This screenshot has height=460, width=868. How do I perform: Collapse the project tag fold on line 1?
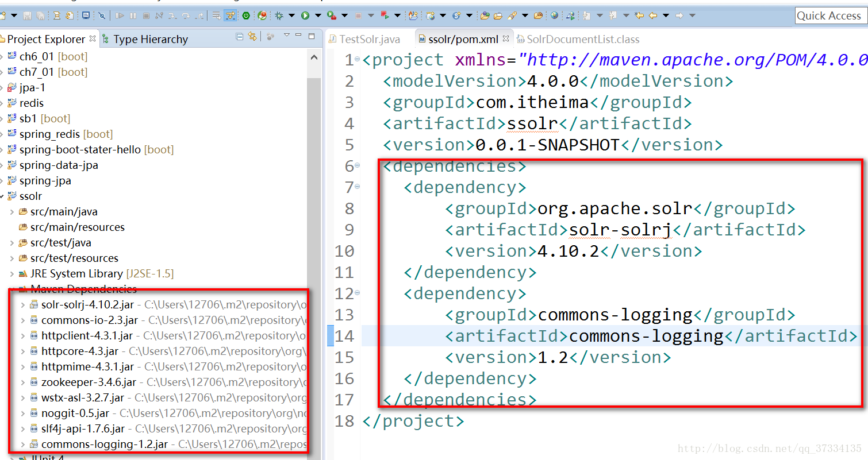(x=357, y=59)
